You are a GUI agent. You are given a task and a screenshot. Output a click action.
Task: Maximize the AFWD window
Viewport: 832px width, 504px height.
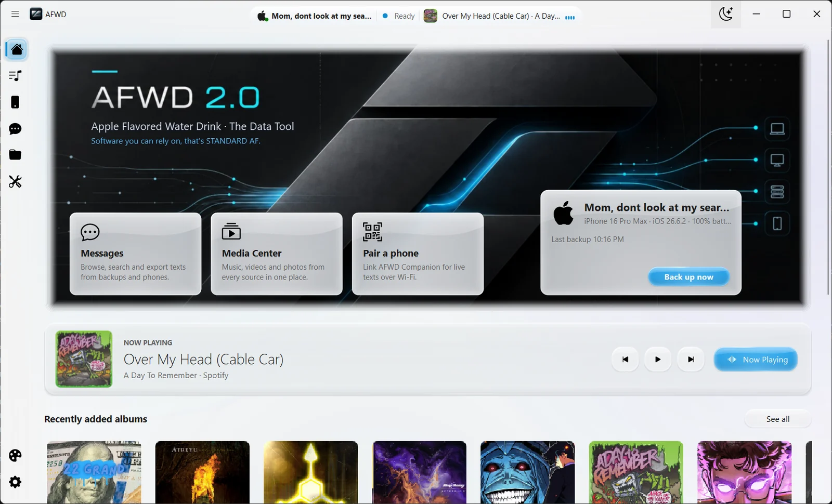coord(786,14)
